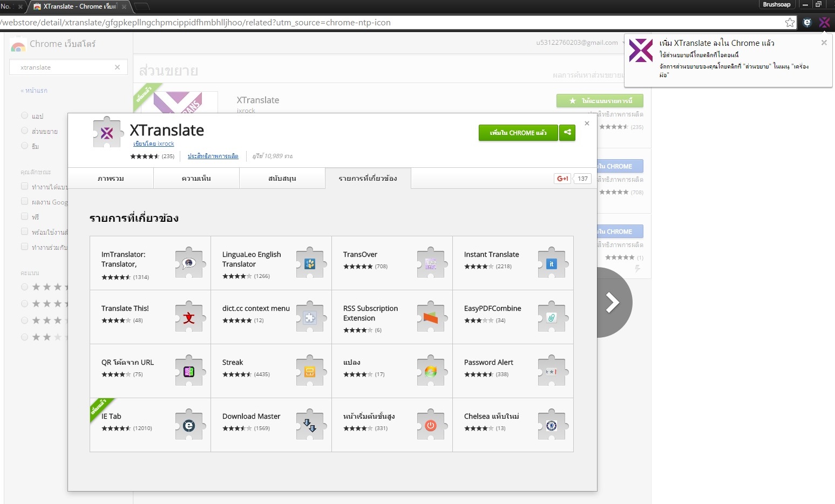This screenshot has width=835, height=504.
Task: Close the XTranslate detail dialog
Action: (x=587, y=124)
